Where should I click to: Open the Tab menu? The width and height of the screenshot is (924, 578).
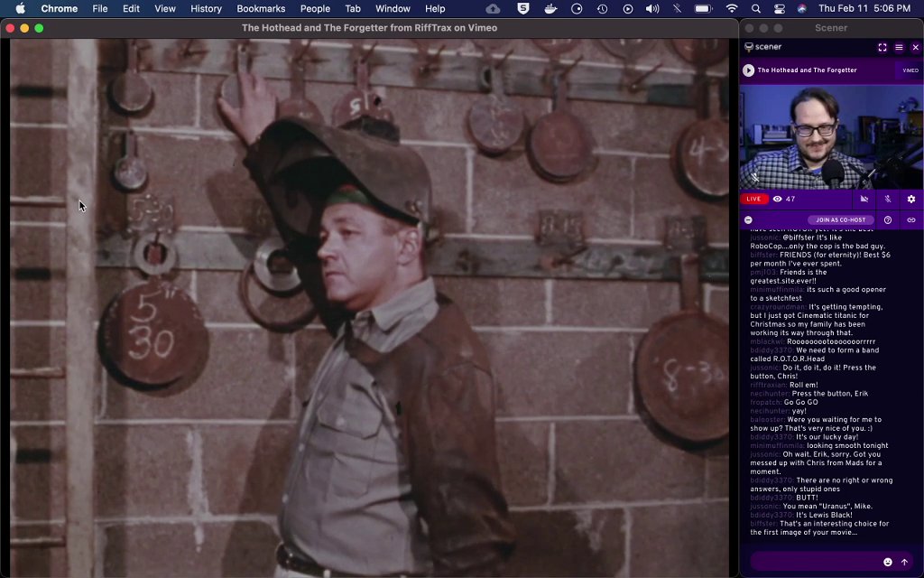(x=353, y=8)
